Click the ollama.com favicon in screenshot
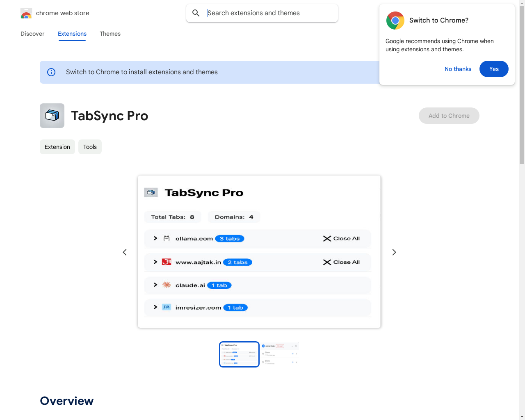This screenshot has height=420, width=525. coord(167,238)
